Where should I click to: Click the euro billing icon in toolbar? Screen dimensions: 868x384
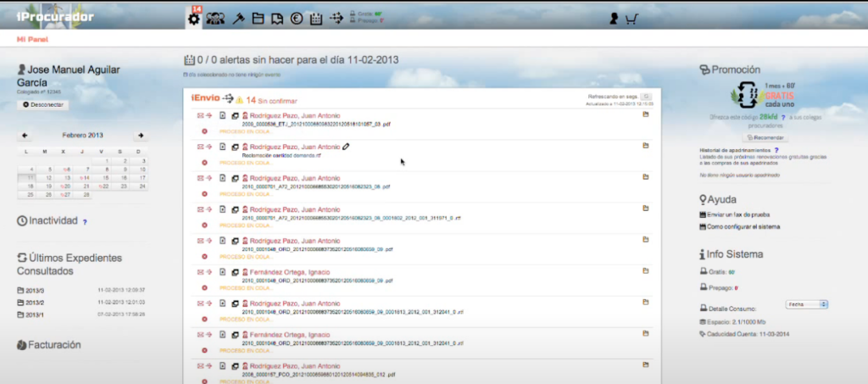tap(296, 19)
